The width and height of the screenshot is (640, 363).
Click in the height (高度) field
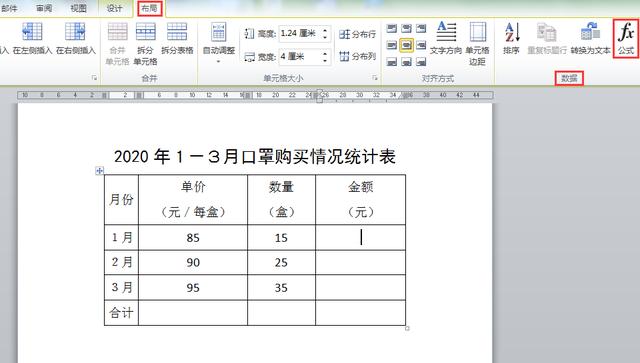tap(300, 33)
